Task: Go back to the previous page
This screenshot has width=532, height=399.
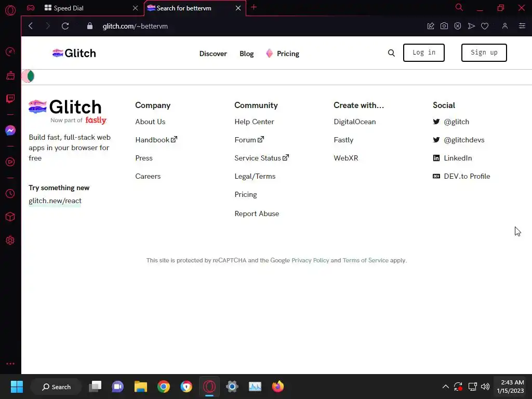Action: tap(31, 26)
